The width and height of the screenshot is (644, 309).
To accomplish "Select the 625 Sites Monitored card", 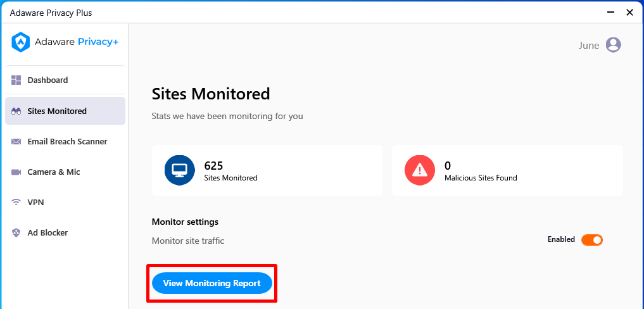I will click(267, 170).
